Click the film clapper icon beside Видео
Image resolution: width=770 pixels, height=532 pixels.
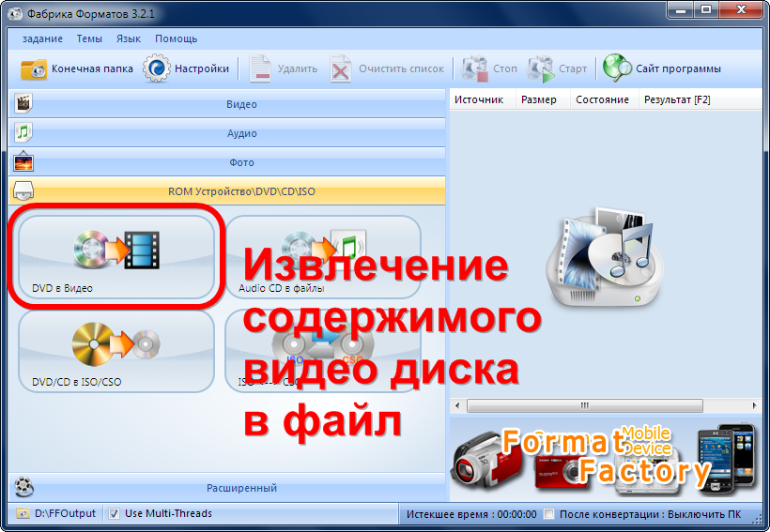click(x=23, y=103)
